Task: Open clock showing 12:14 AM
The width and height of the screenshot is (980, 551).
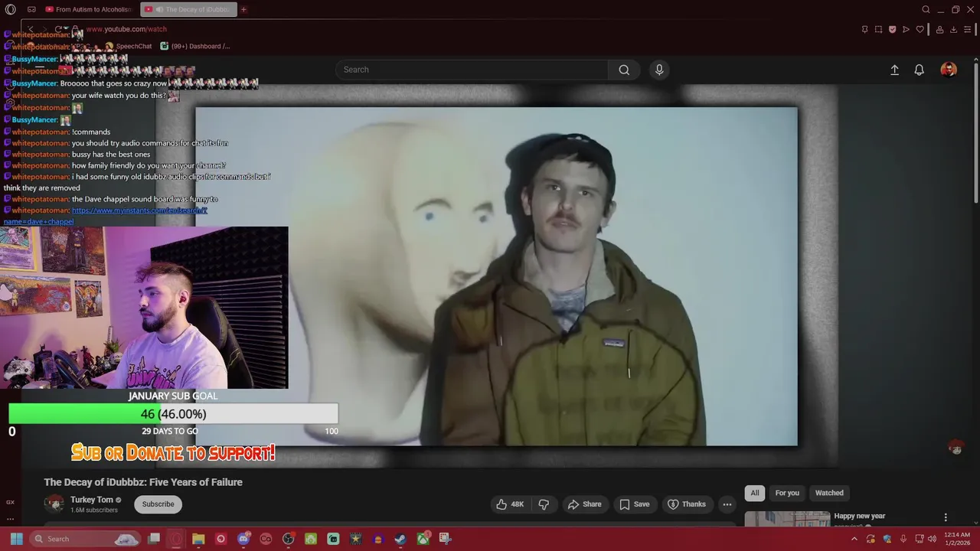Action: coord(957,539)
